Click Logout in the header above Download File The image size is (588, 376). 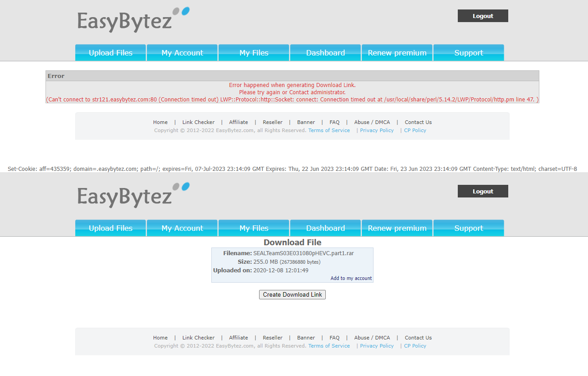pyautogui.click(x=483, y=191)
